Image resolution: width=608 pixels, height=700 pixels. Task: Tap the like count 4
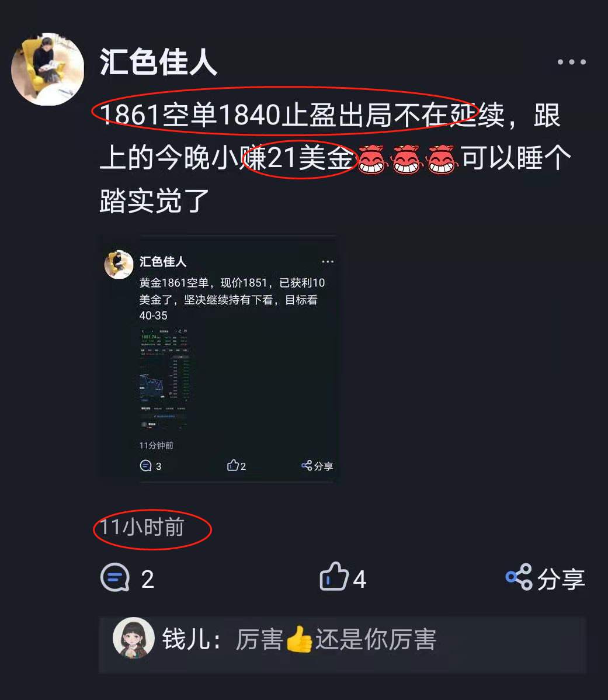pyautogui.click(x=360, y=580)
